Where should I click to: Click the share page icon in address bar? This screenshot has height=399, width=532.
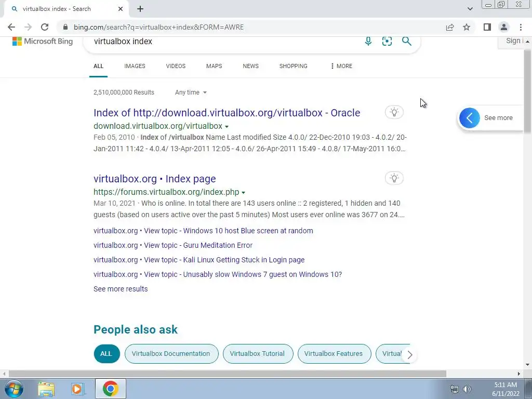tap(450, 27)
